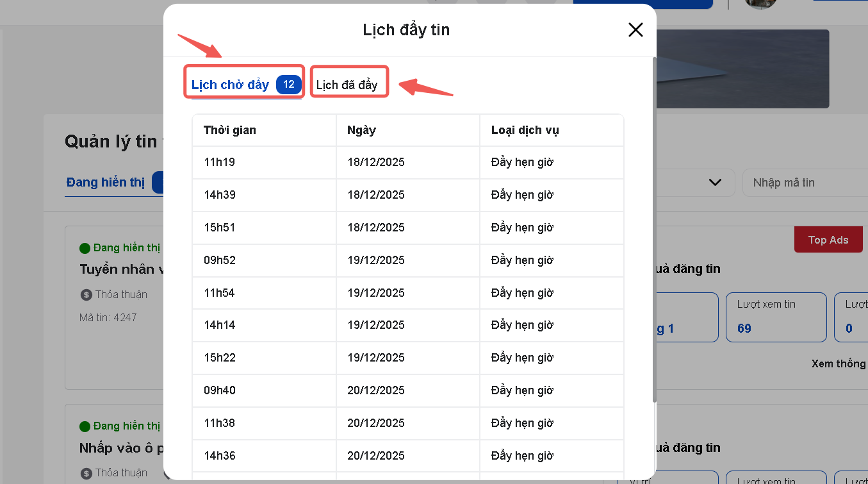
Task: Click the Loại dịch vụ column header
Action: (x=525, y=130)
